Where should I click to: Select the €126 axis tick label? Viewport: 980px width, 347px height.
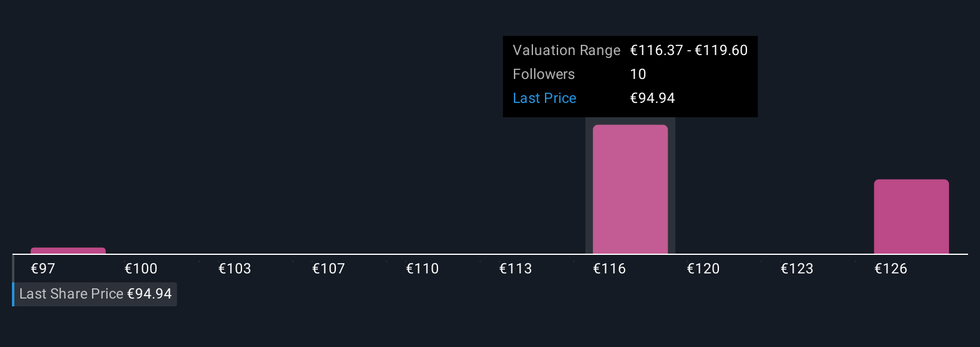click(891, 269)
